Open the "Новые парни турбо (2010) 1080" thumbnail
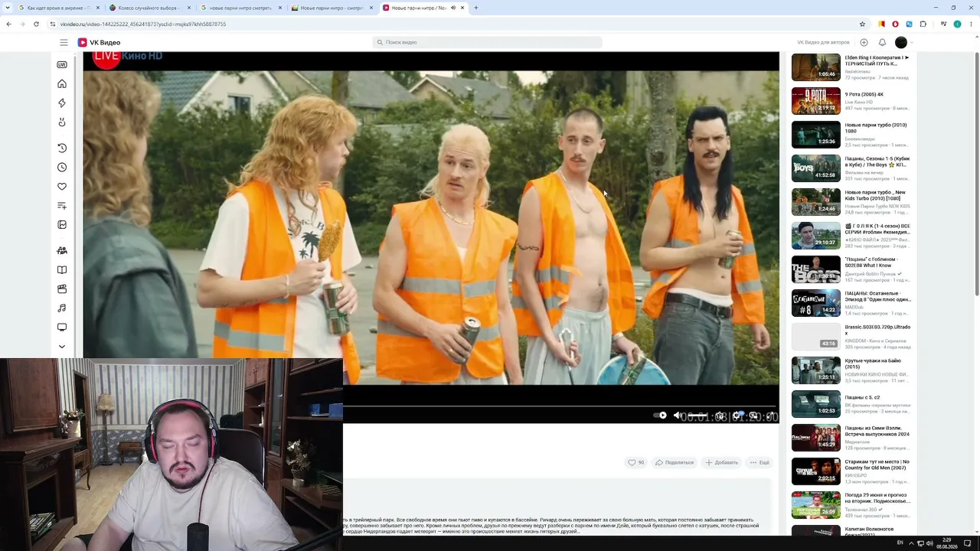The image size is (980, 551). (815, 135)
